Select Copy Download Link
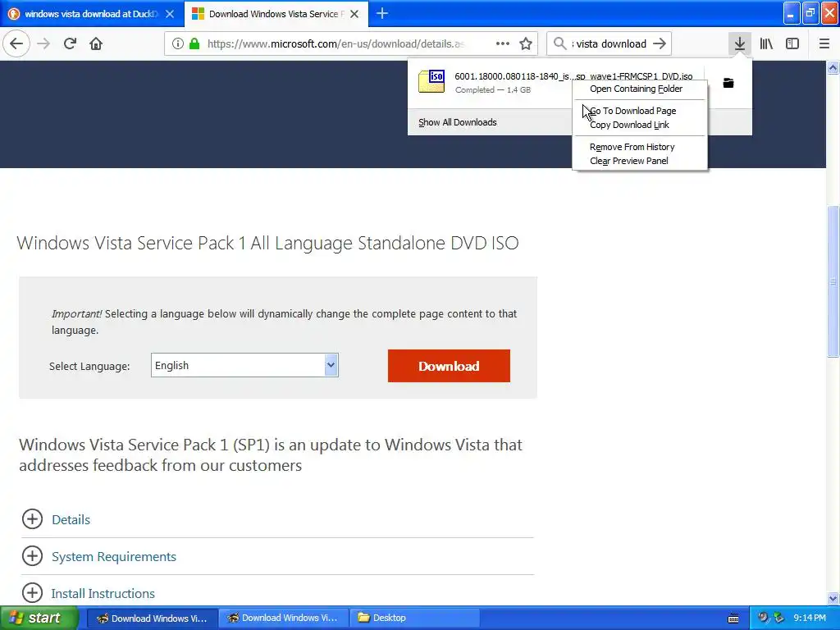840x630 pixels. 640,125
